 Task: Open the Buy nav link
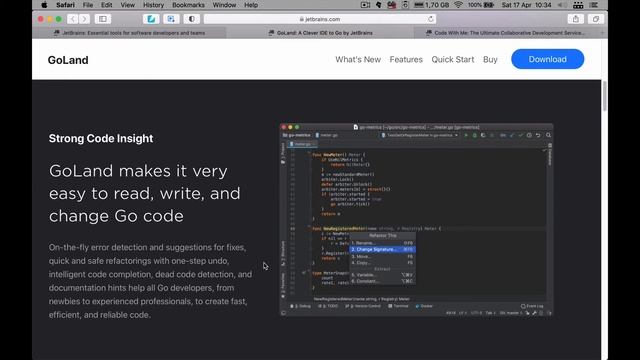click(x=490, y=60)
